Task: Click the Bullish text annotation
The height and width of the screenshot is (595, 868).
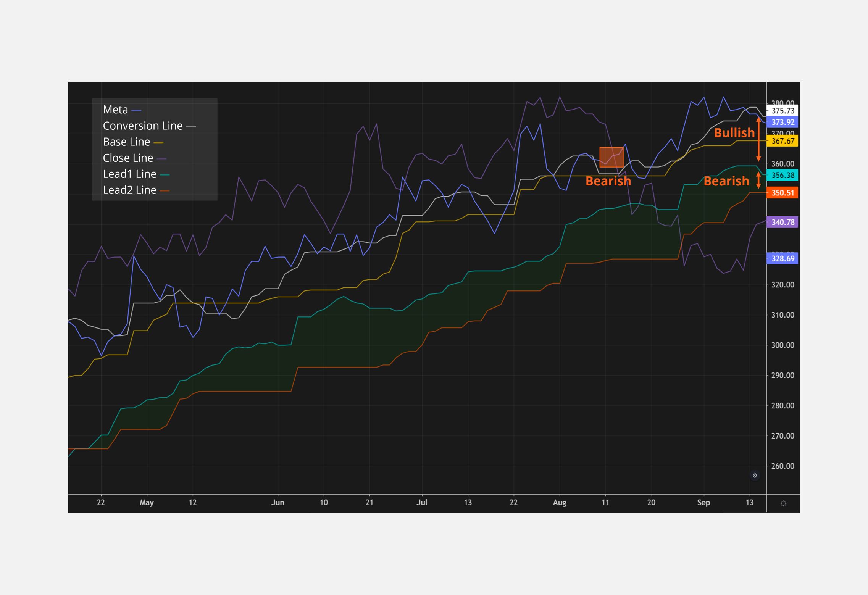Action: [734, 133]
